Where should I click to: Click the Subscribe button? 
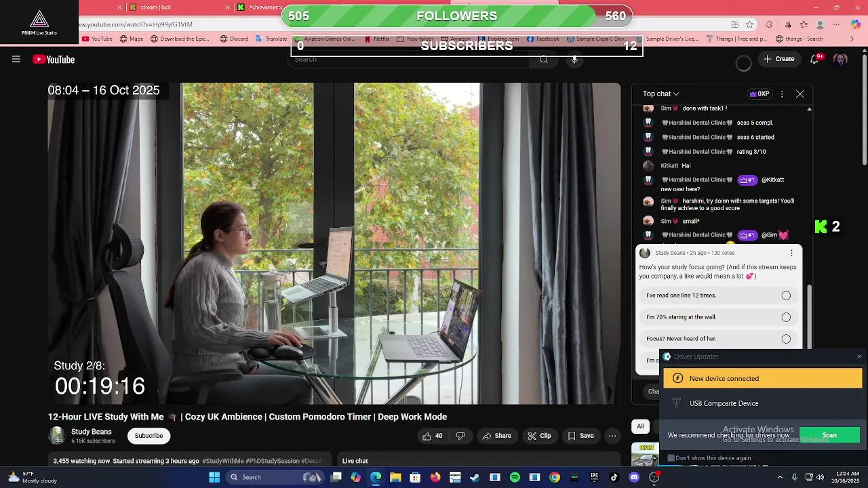point(149,436)
